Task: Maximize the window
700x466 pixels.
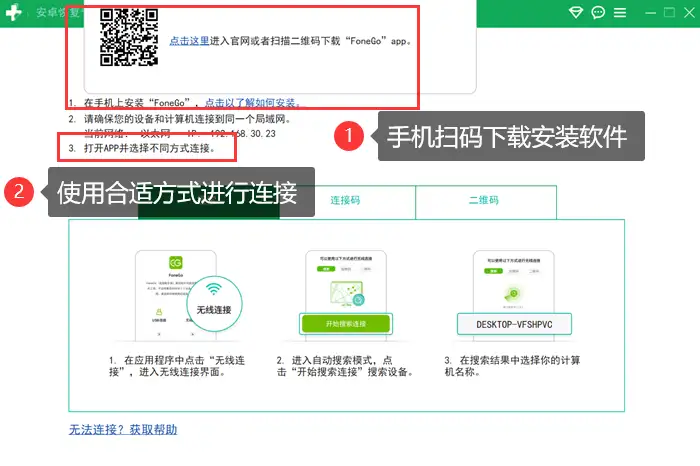Action: 670,12
